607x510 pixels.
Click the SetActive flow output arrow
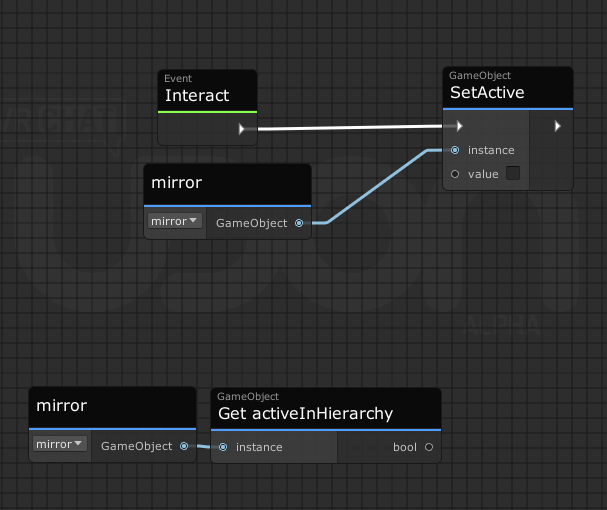click(557, 126)
